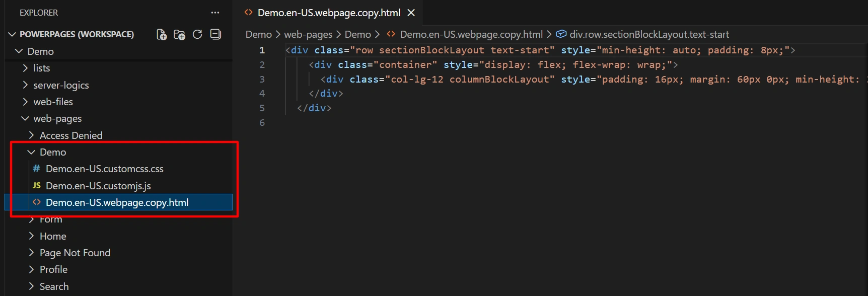The height and width of the screenshot is (296, 868).
Task: Click the closing </div> on line 4
Action: pos(326,94)
